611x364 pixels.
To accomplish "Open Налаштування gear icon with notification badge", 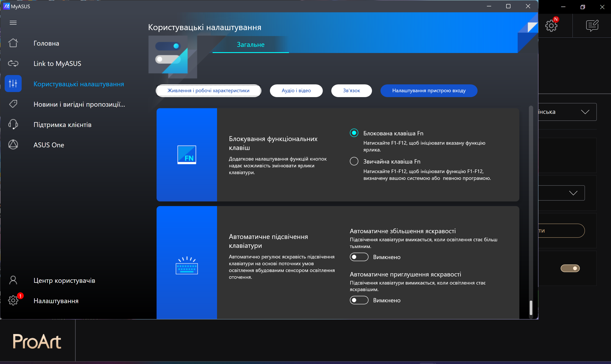I will [x=13, y=300].
